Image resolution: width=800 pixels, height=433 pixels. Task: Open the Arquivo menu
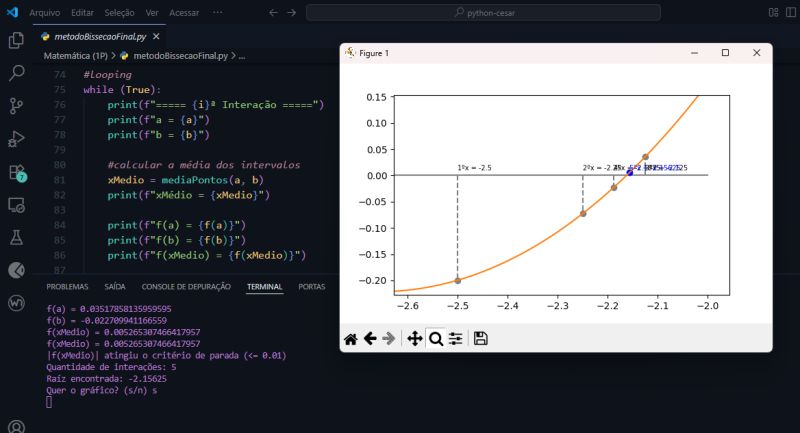44,13
